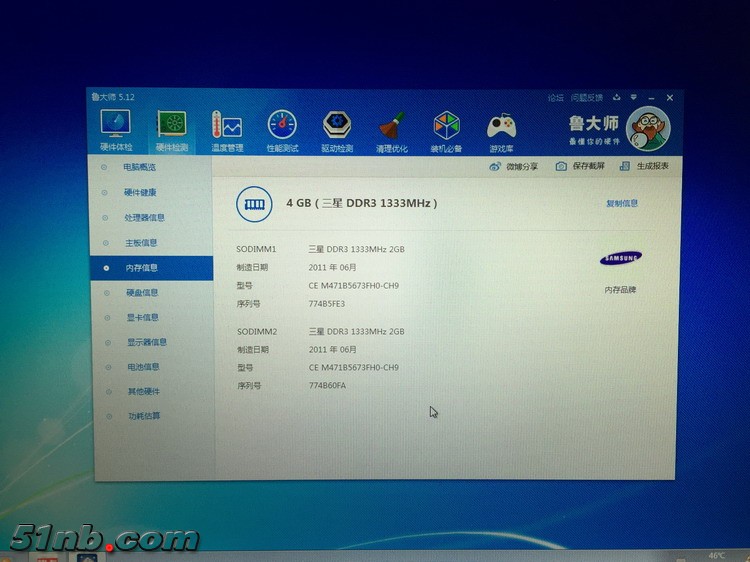Open 问题反馈 feedback link
Viewport: 750px width, 562px height.
pyautogui.click(x=586, y=98)
